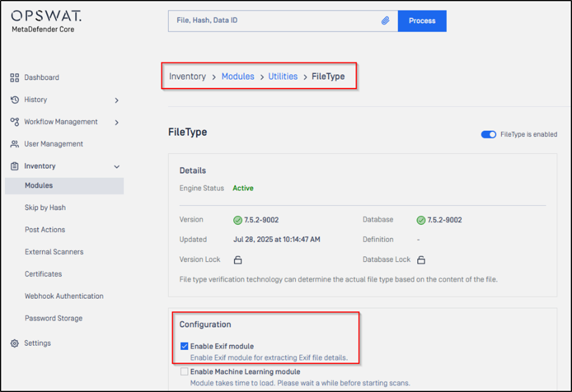Click the Engine Status label
572x392 pixels.
(x=202, y=188)
